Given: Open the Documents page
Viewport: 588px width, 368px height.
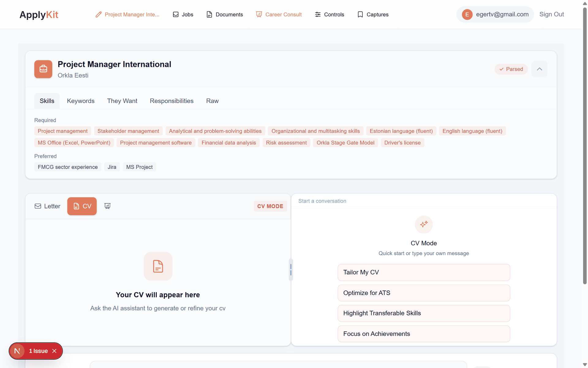Looking at the screenshot, I should click(225, 14).
